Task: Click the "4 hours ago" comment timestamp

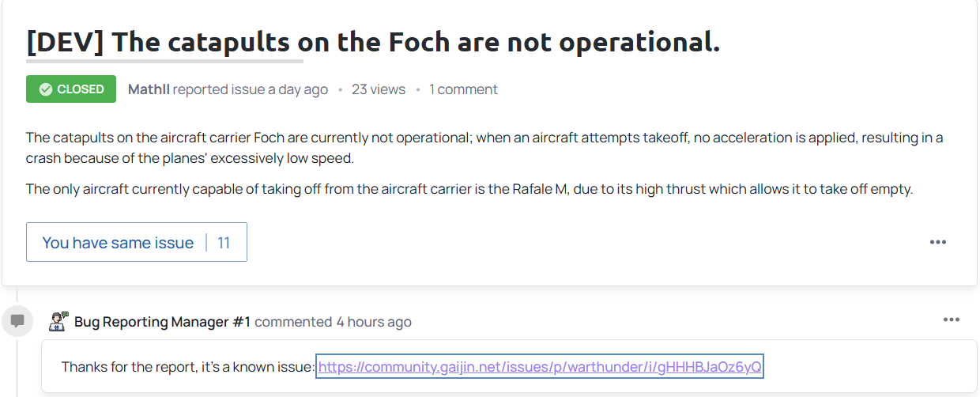Action: pyautogui.click(x=374, y=322)
